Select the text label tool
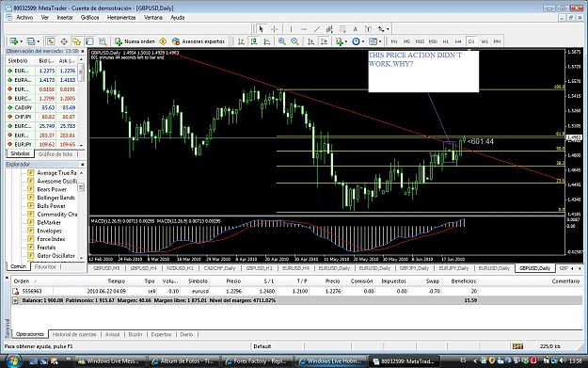Viewport: 588px width, 368px height. click(368, 29)
